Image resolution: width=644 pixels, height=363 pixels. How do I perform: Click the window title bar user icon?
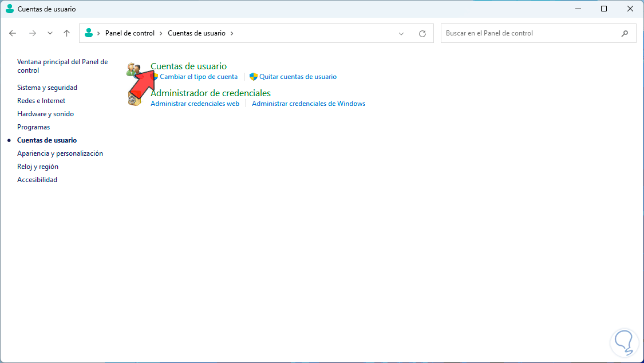[10, 9]
